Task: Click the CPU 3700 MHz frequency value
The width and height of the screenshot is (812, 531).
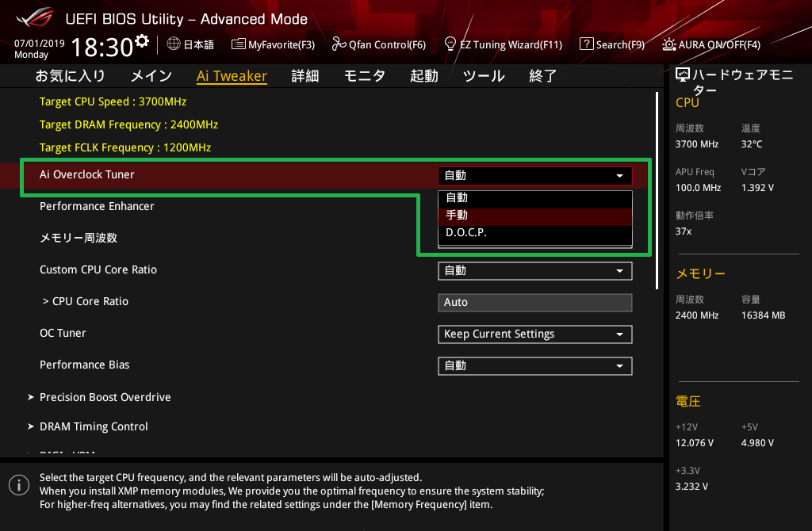Action: coord(696,144)
